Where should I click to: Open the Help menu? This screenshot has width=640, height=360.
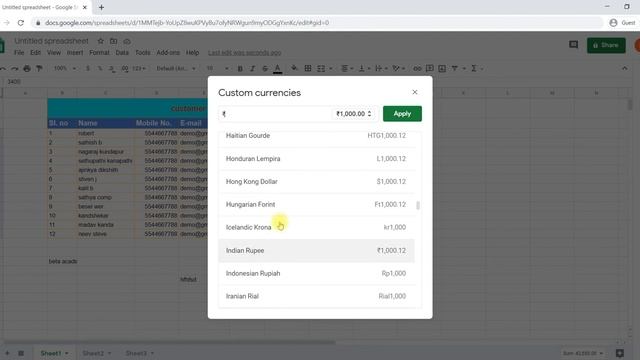(192, 53)
